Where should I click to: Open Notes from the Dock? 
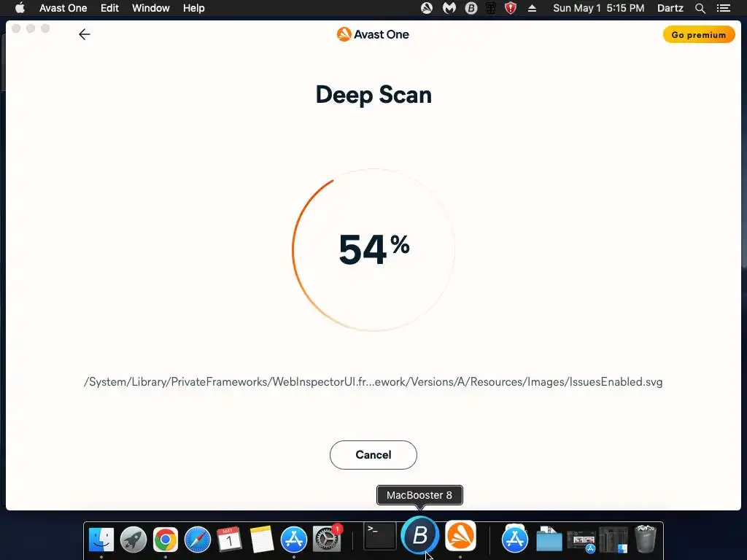[262, 539]
